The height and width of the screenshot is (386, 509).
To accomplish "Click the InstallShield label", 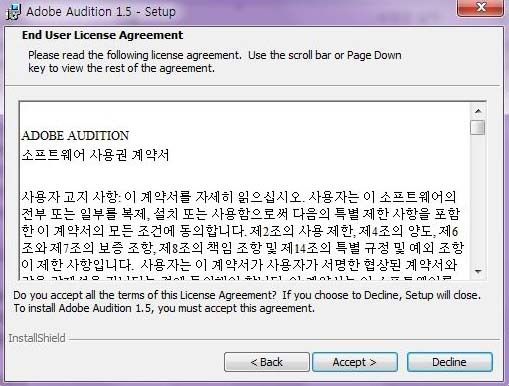I will (37, 338).
